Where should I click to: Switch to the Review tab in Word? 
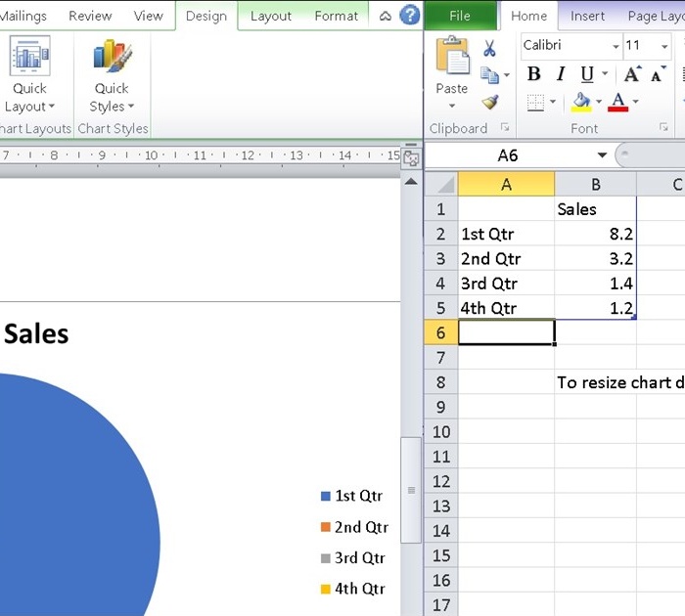click(x=90, y=17)
